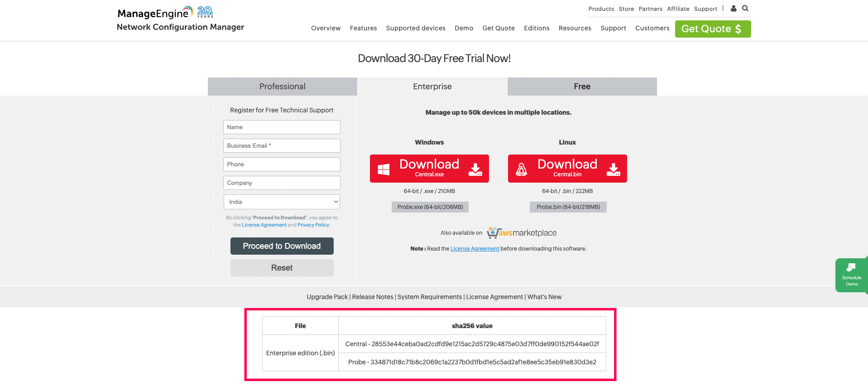Switch to the Professional tab
This screenshot has height=387, width=868.
[x=283, y=87]
